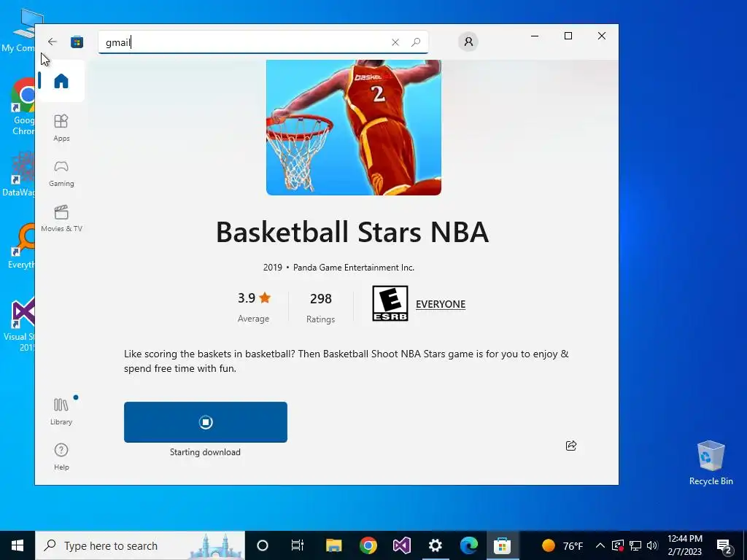Click the Basketball Stars NBA app image
Viewport: 747px width, 560px height.
[354, 127]
